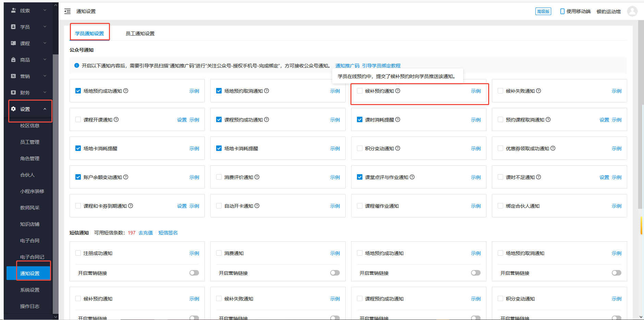Click the sidebar collapse icon beside 通知设置

pos(67,11)
